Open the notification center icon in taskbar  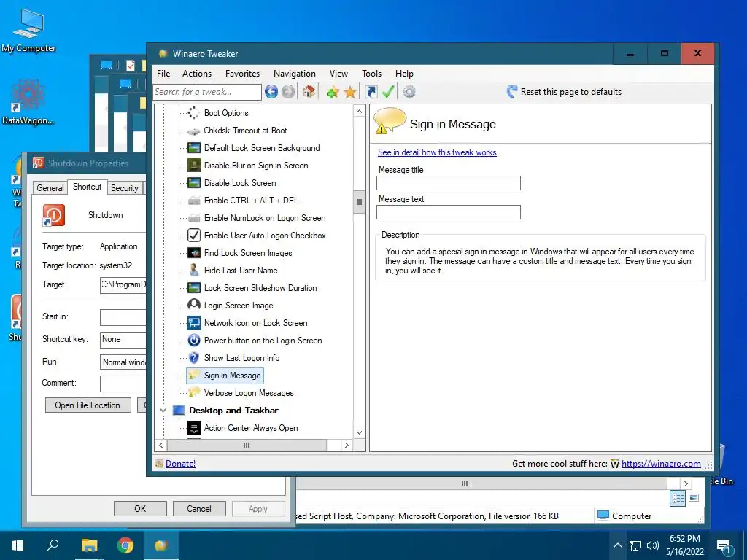(x=724, y=546)
